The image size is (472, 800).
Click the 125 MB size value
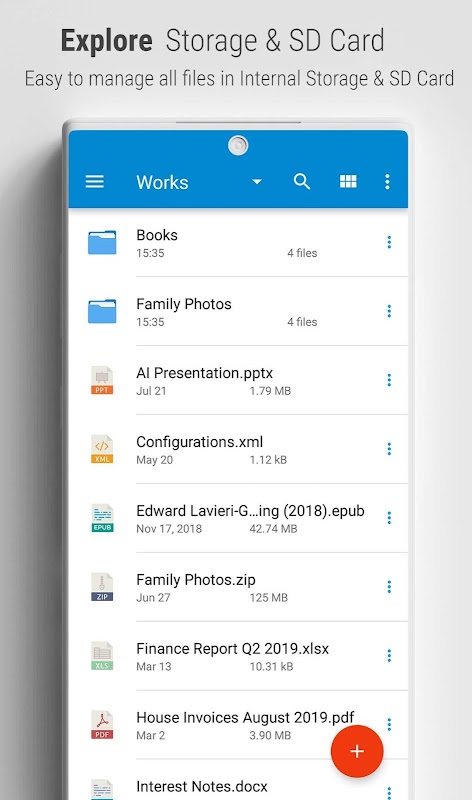tap(268, 597)
